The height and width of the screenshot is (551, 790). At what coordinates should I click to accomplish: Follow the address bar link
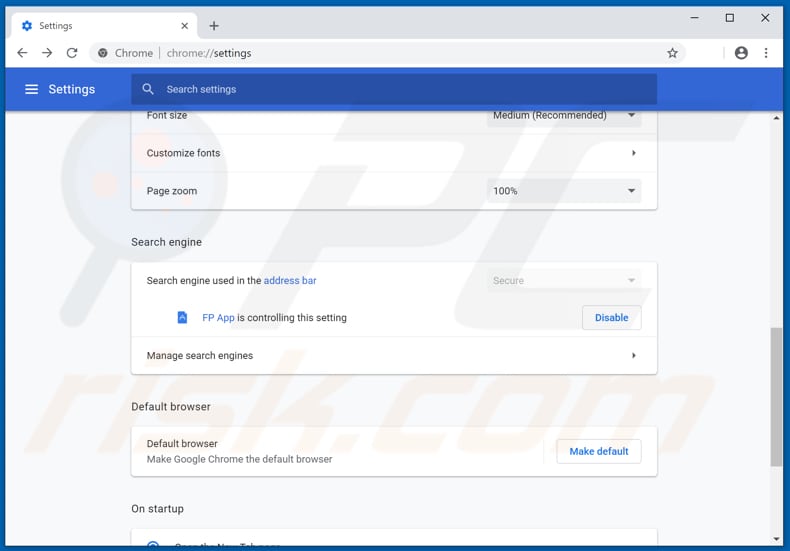290,281
